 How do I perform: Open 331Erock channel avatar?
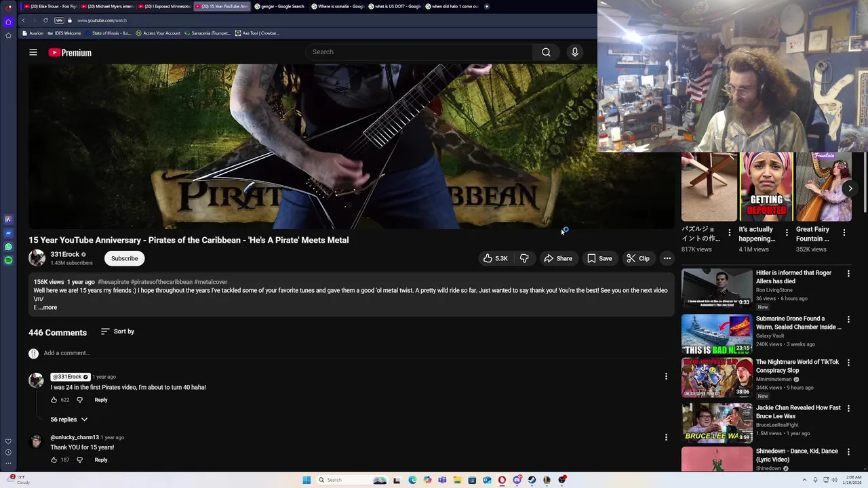coord(37,258)
